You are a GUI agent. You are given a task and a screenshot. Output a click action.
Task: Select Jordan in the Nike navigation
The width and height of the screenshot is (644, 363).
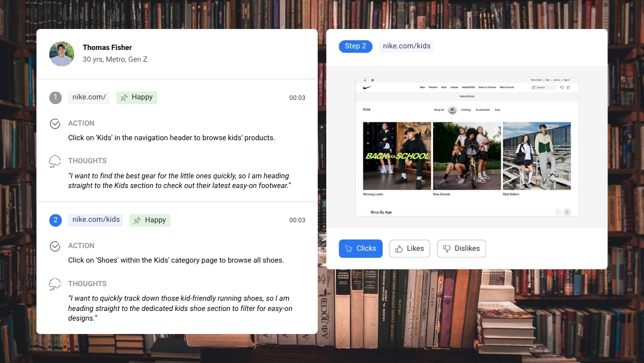coord(454,87)
